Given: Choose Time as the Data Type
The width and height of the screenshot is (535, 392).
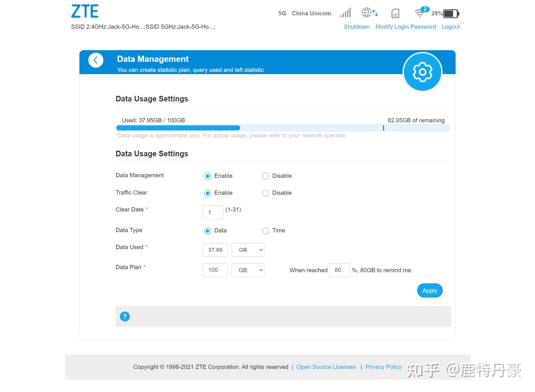Looking at the screenshot, I should coord(266,231).
